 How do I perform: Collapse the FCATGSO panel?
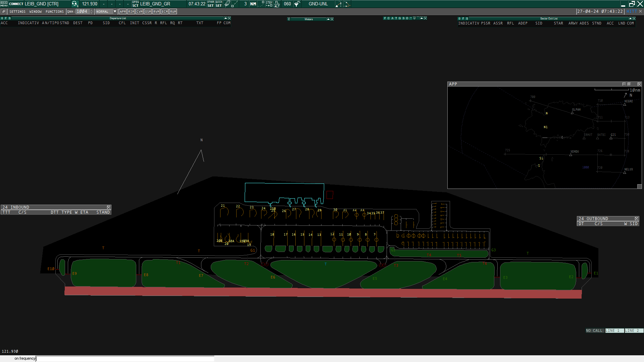pos(422,18)
